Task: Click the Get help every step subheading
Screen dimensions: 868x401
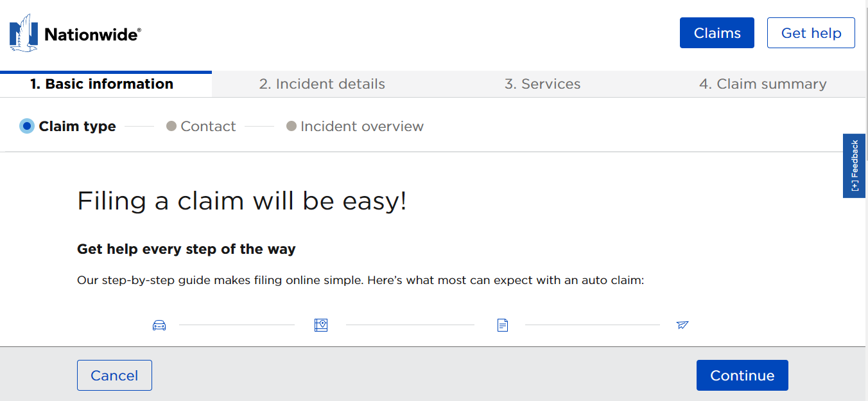Action: tap(186, 249)
